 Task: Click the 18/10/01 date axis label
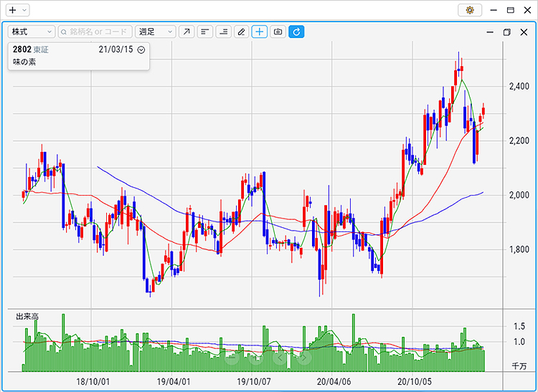click(x=93, y=381)
